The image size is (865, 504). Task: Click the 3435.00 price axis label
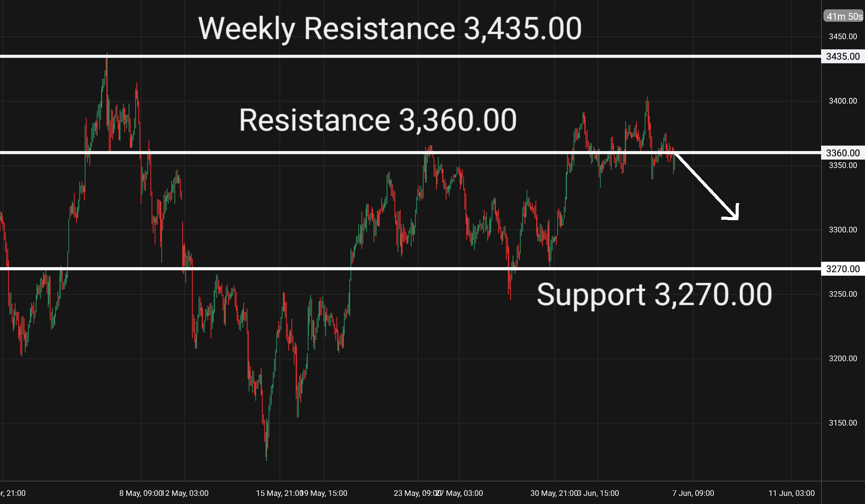843,56
